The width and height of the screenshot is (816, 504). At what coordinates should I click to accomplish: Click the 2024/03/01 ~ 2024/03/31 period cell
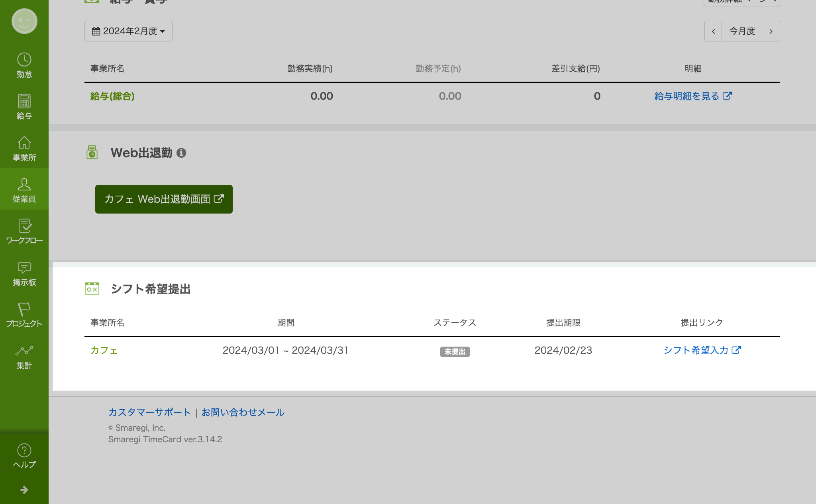tap(286, 350)
